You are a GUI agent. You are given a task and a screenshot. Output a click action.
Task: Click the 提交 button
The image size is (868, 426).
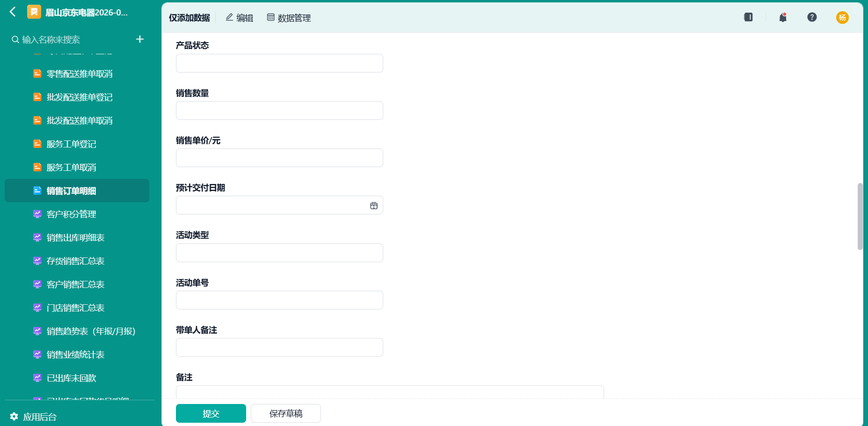pos(211,413)
